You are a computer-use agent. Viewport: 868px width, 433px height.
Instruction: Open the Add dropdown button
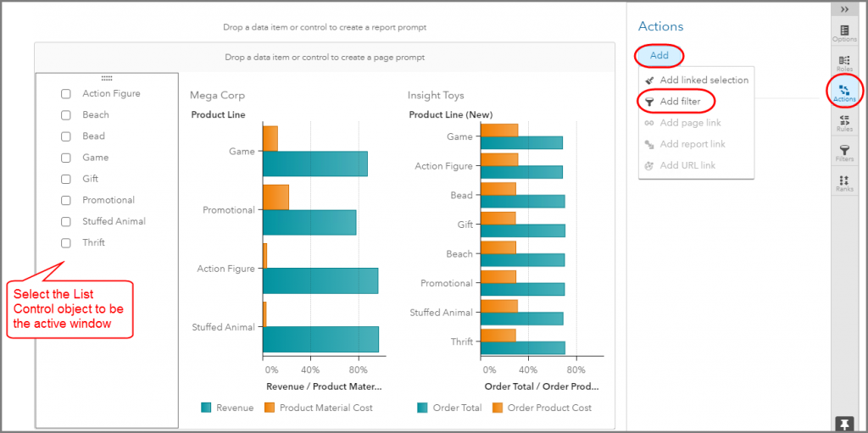(659, 55)
